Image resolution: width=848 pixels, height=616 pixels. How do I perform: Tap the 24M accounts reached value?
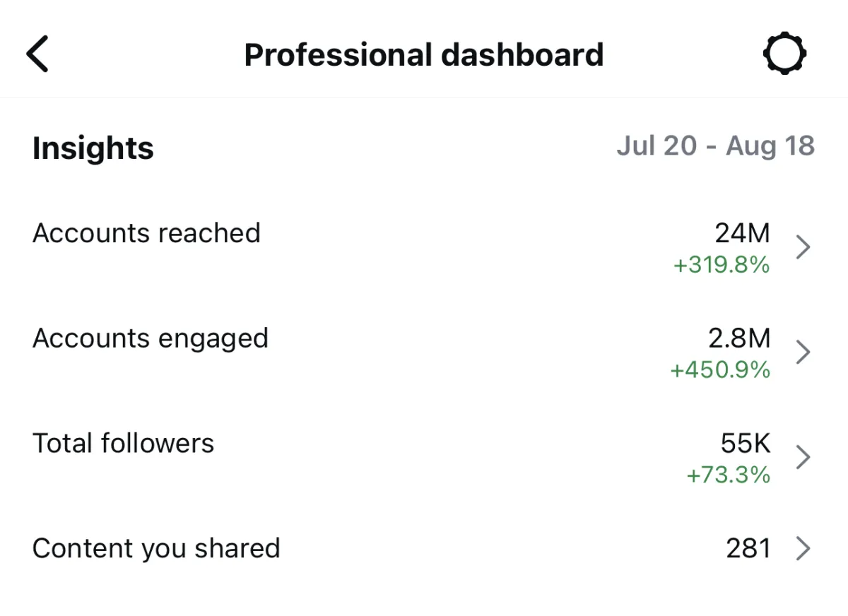tap(742, 233)
